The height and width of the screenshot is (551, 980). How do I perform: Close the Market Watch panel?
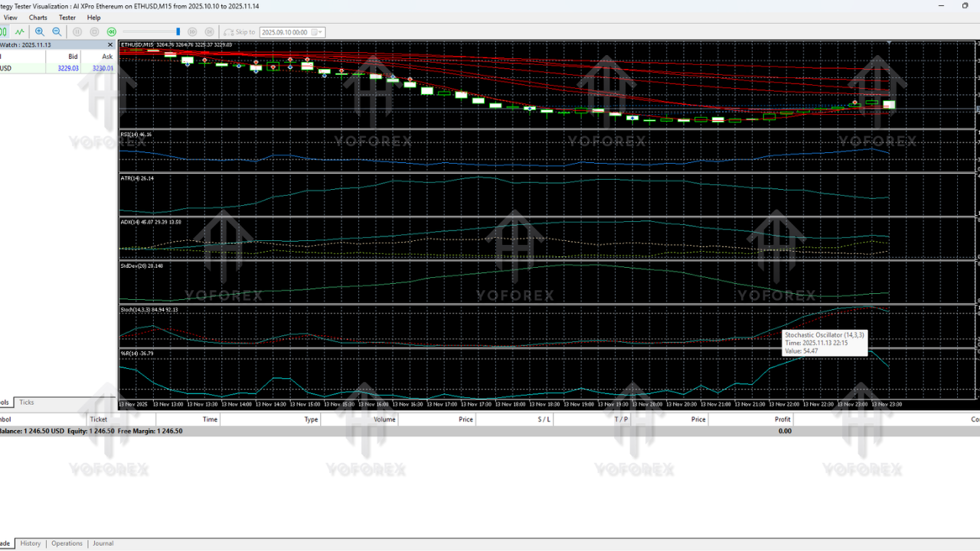[x=109, y=44]
